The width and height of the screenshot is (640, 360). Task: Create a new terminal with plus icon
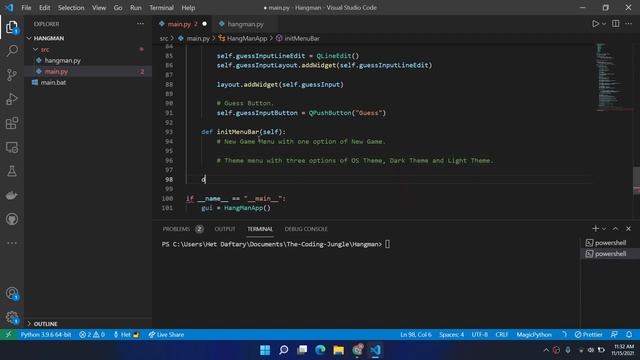click(x=596, y=229)
